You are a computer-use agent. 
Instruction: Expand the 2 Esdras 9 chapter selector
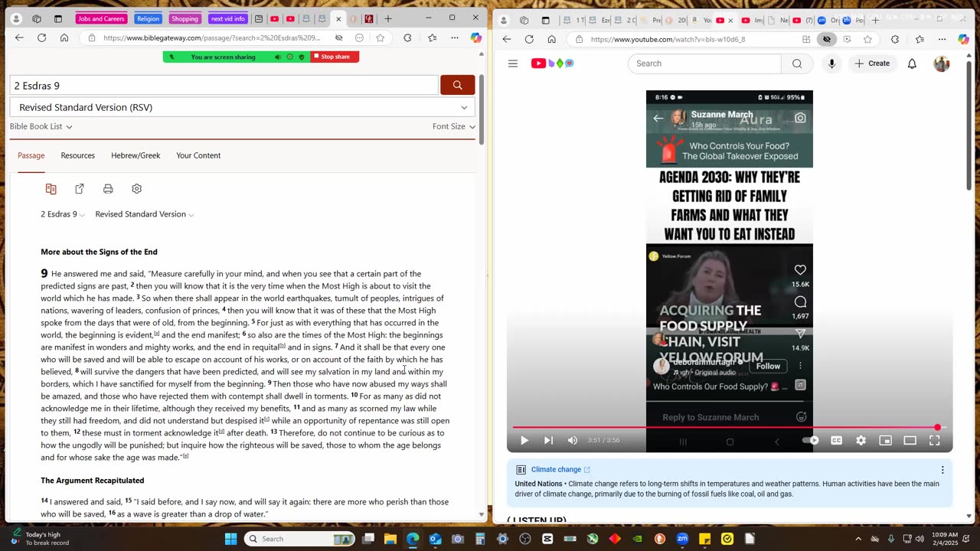(x=63, y=214)
